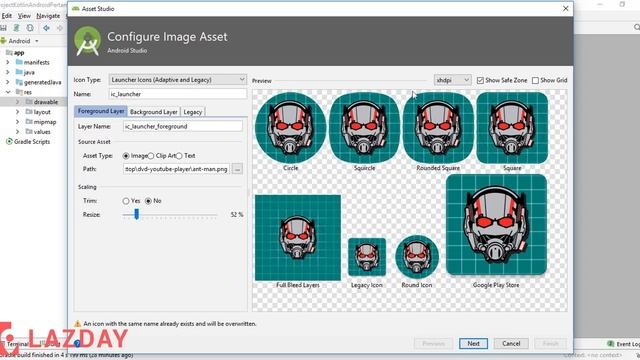This screenshot has height=360, width=640.
Task: Open the Event Log panel
Action: pos(623,344)
